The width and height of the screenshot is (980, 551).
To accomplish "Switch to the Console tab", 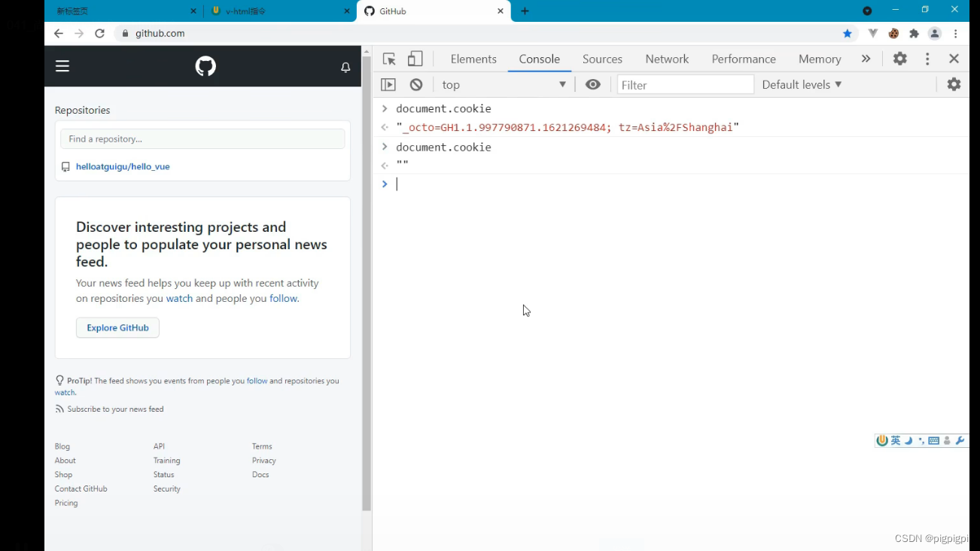I will point(540,59).
